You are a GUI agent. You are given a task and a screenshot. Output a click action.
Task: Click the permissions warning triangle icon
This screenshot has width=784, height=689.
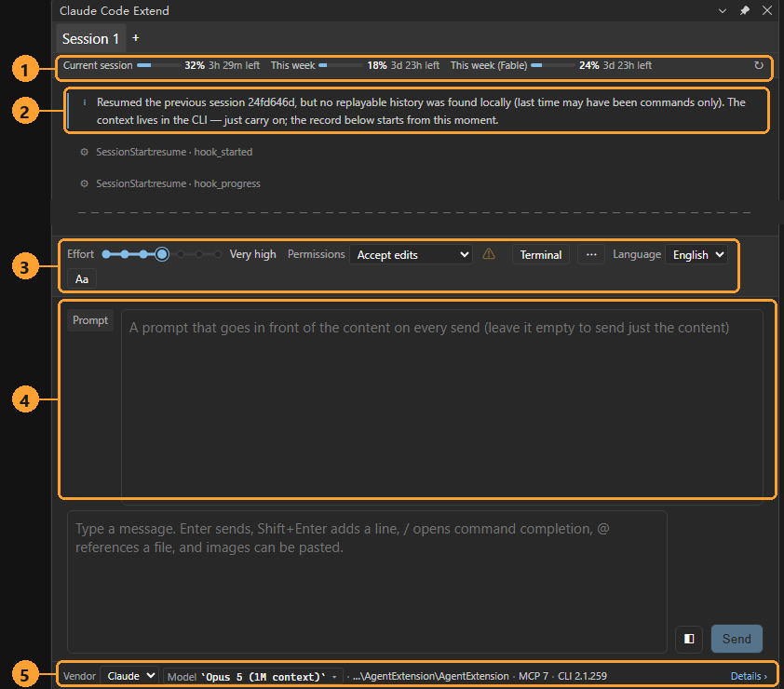(x=489, y=254)
